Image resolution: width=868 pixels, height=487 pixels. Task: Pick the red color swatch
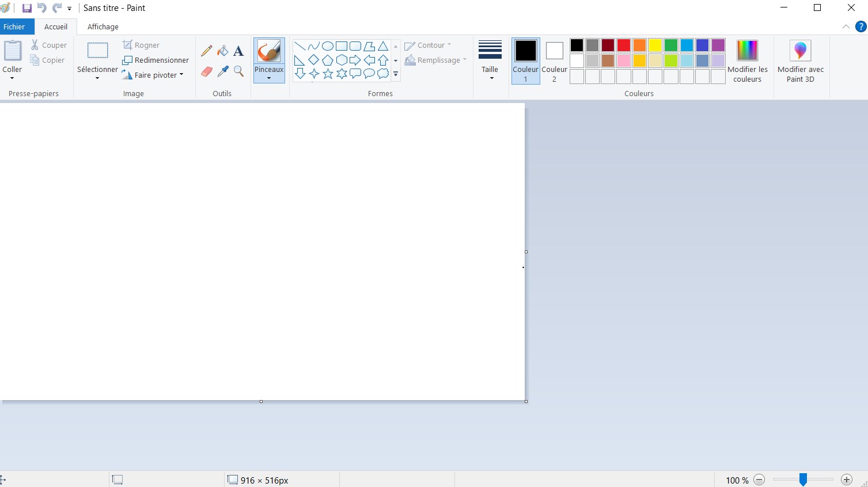pos(624,45)
